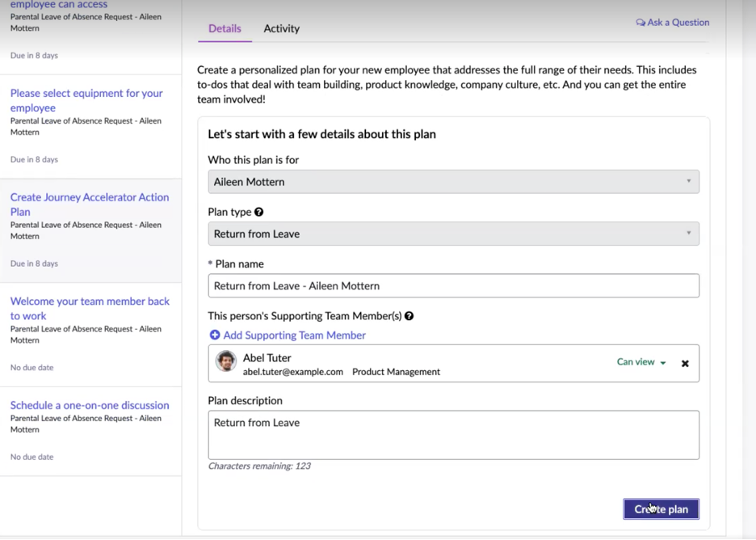Open 'Please select equipment for your employee' task

86,100
